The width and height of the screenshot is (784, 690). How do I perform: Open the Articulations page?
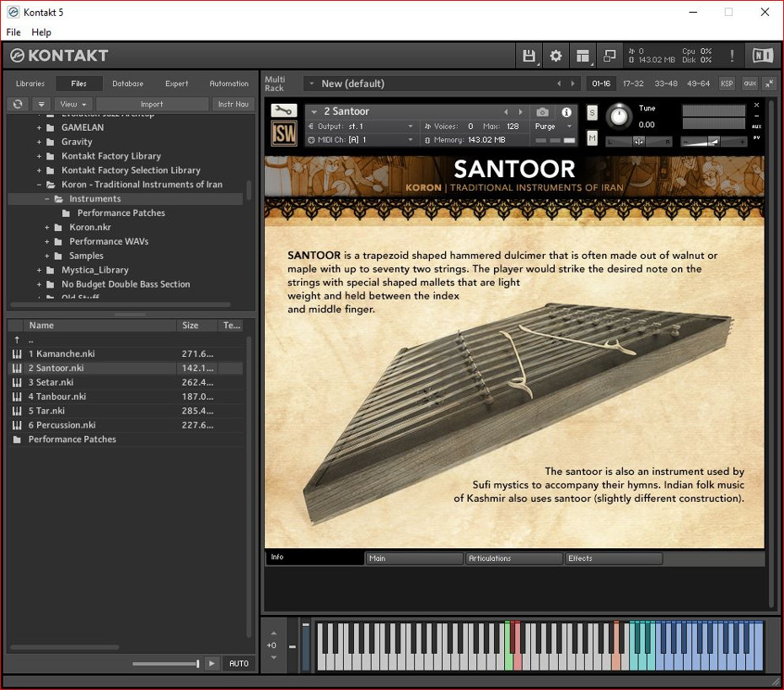[514, 558]
